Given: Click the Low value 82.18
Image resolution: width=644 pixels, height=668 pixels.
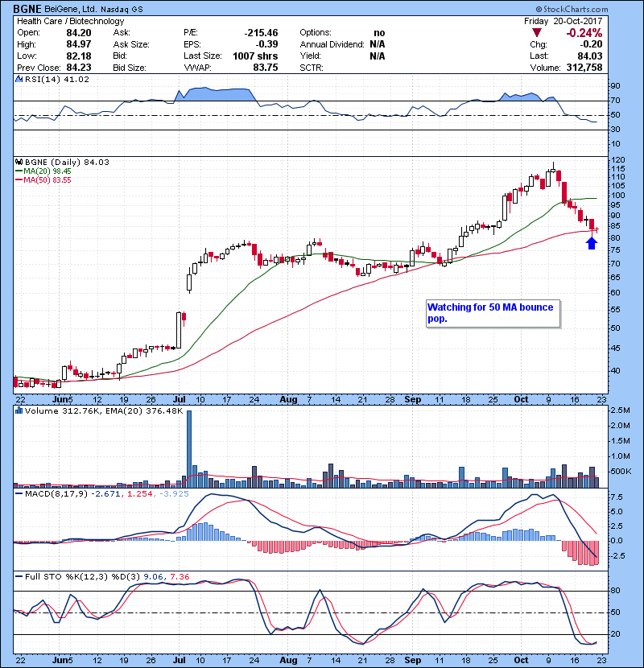Looking at the screenshot, I should [79, 56].
